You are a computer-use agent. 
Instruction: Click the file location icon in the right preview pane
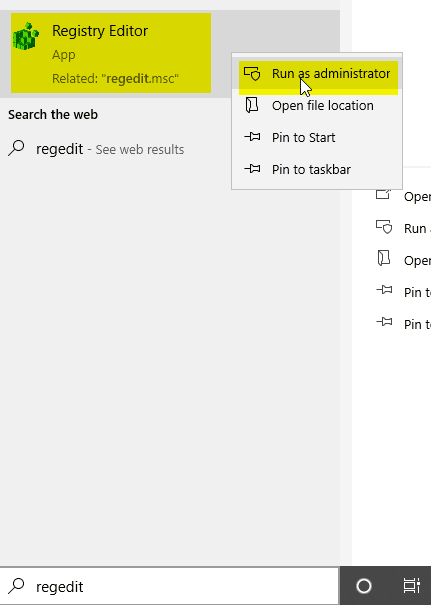coord(384,258)
